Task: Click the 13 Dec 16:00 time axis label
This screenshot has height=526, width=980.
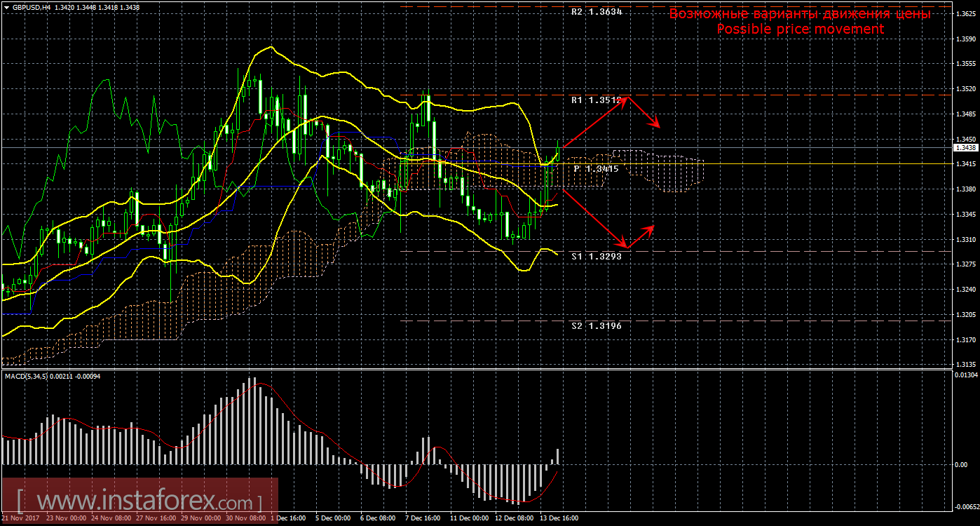Action: (x=557, y=518)
